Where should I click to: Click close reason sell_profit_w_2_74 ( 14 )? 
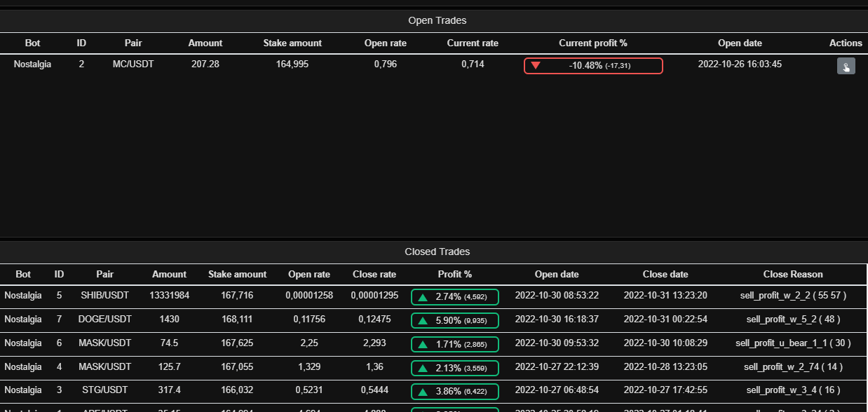(793, 366)
